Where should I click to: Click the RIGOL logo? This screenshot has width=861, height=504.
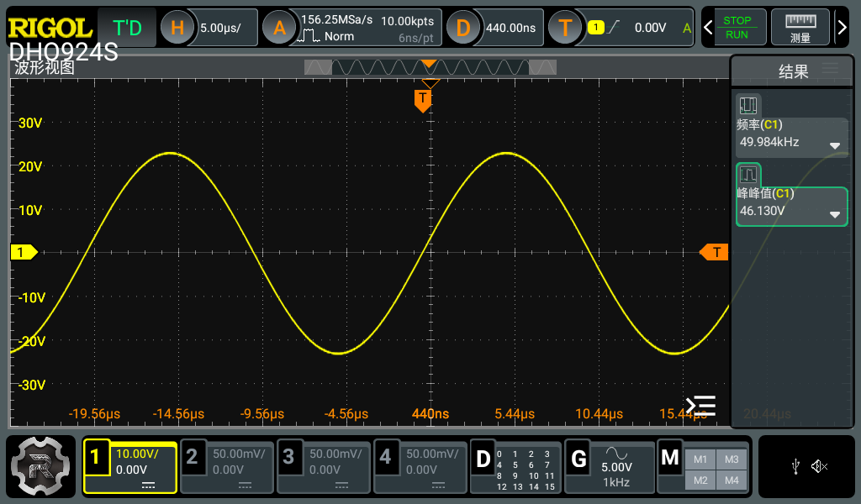pyautogui.click(x=50, y=28)
